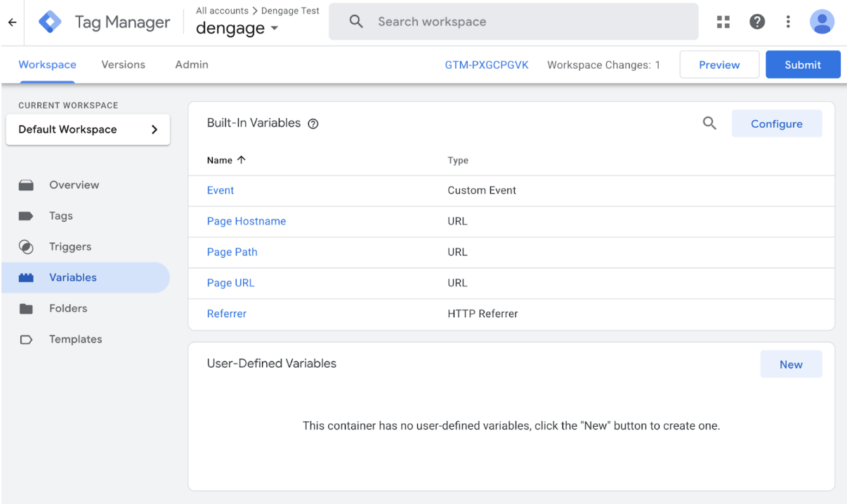847x504 pixels.
Task: Open Workspace Changes: 1
Action: [x=603, y=65]
